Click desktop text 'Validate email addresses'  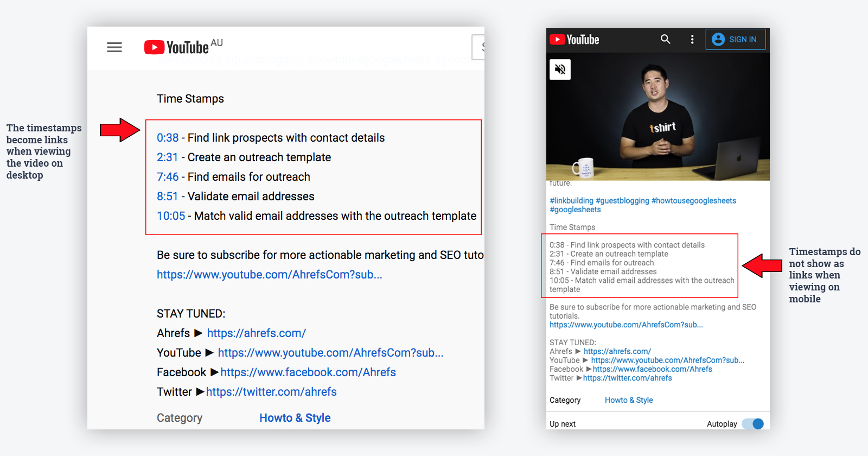[x=251, y=197]
